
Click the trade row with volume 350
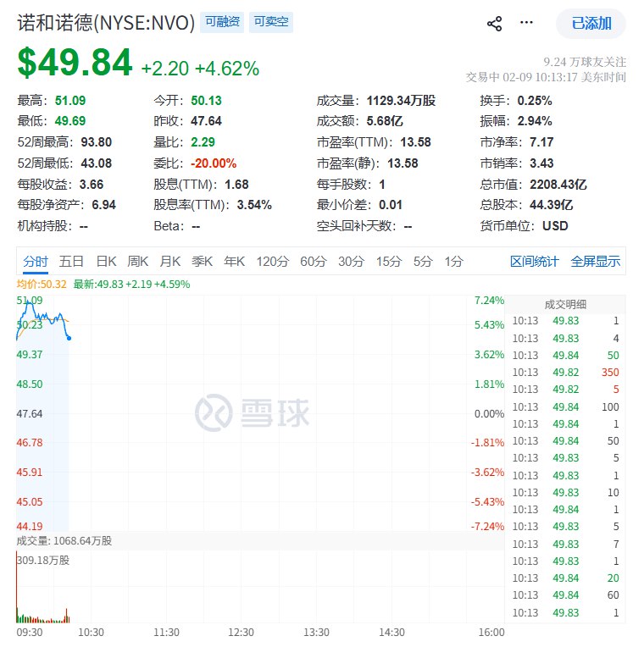pos(565,373)
